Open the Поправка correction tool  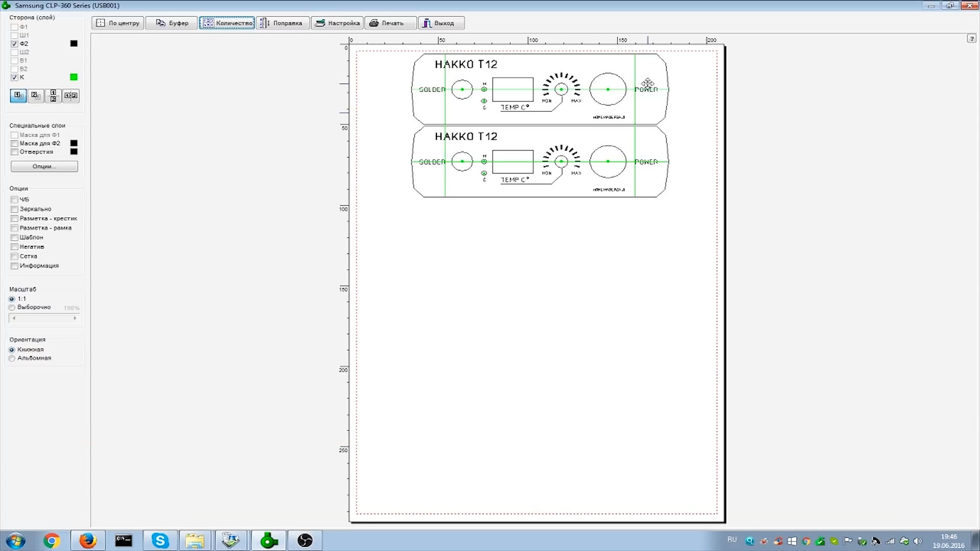tap(282, 23)
